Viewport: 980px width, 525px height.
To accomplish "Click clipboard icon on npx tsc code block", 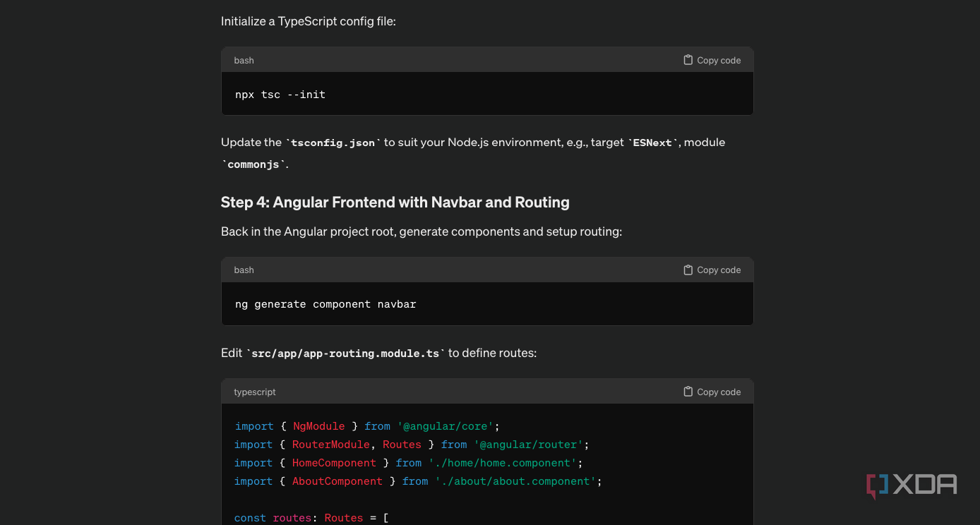I will point(688,60).
